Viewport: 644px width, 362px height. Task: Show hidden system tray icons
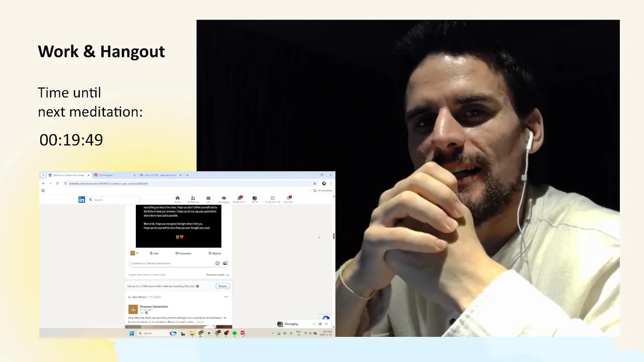pos(273,333)
